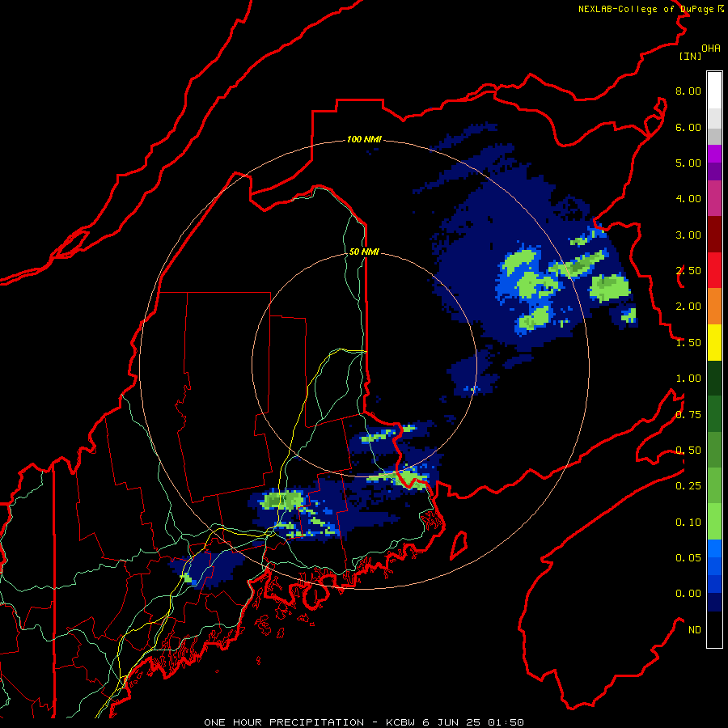Select the yellow swatch beside 1.50
The width and height of the screenshot is (728, 728).
point(714,342)
